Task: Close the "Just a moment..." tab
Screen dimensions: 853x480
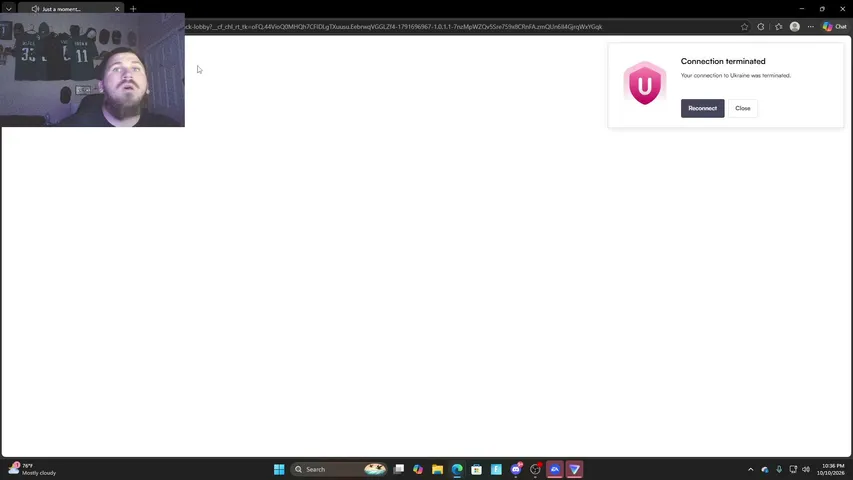Action: [x=117, y=9]
